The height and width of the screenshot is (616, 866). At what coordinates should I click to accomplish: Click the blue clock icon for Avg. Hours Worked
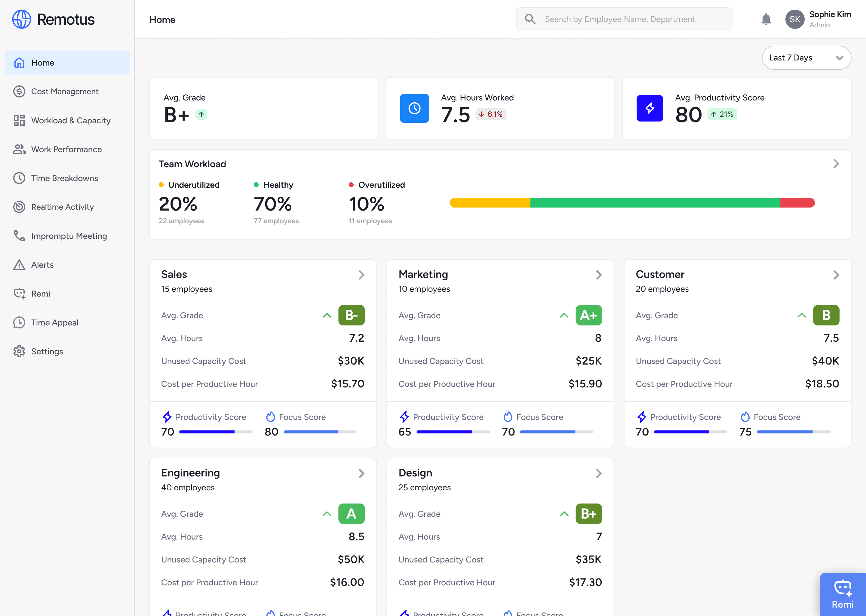pyautogui.click(x=414, y=108)
